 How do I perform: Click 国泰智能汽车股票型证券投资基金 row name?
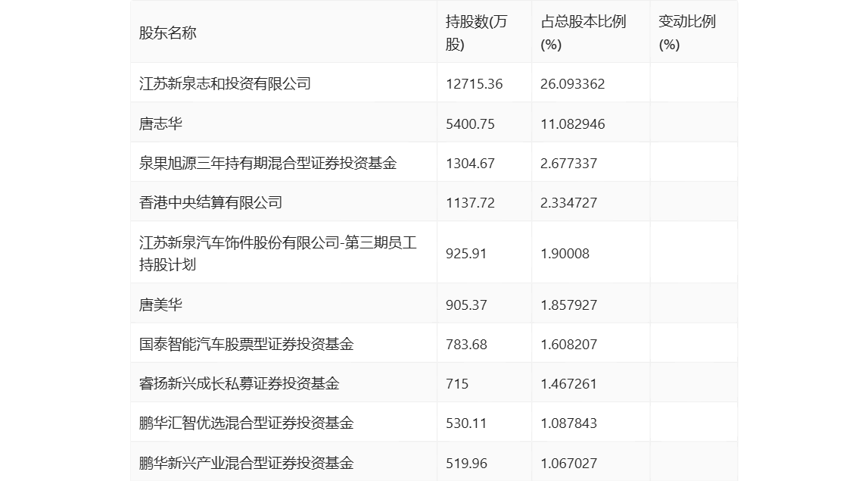pos(247,344)
